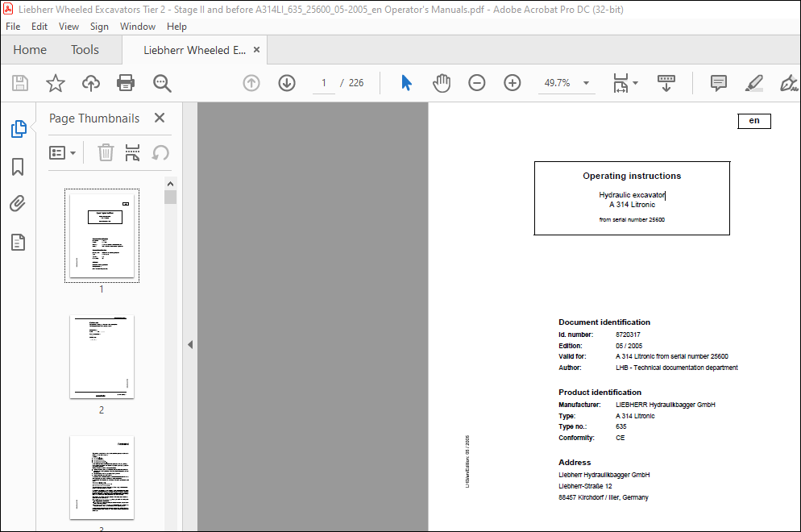Open the Sign menu
Viewport: 801px width, 532px height.
[99, 27]
